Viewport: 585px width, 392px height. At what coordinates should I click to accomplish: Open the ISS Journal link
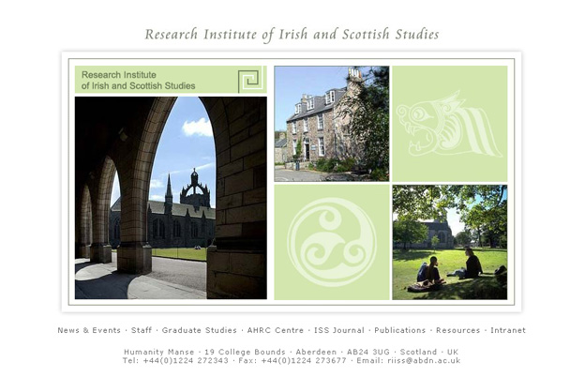(x=341, y=330)
